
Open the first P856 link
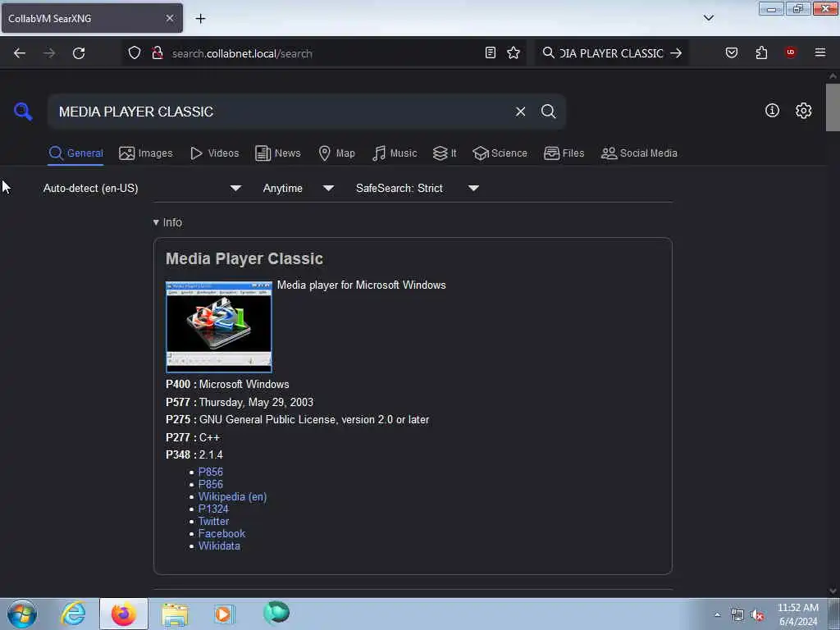211,472
